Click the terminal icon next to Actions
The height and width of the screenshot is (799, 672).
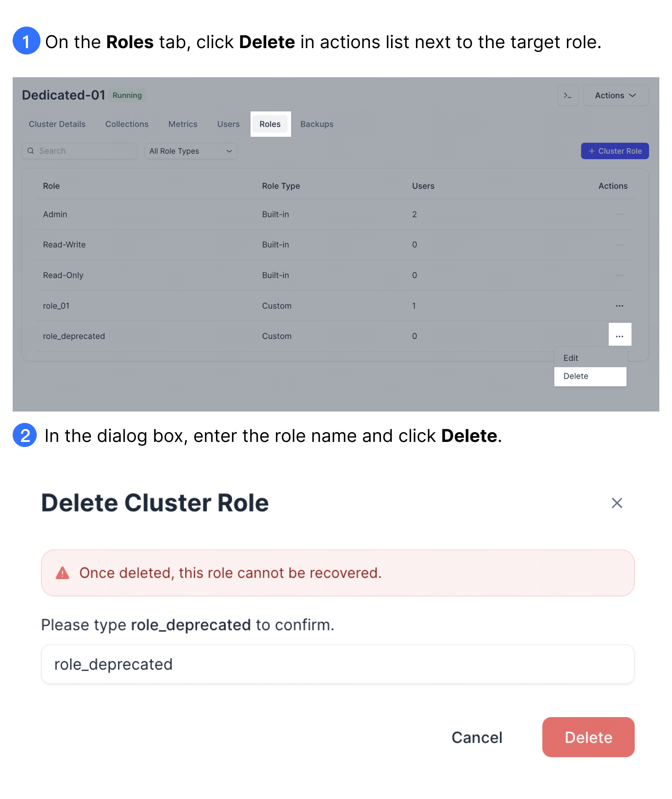click(568, 95)
